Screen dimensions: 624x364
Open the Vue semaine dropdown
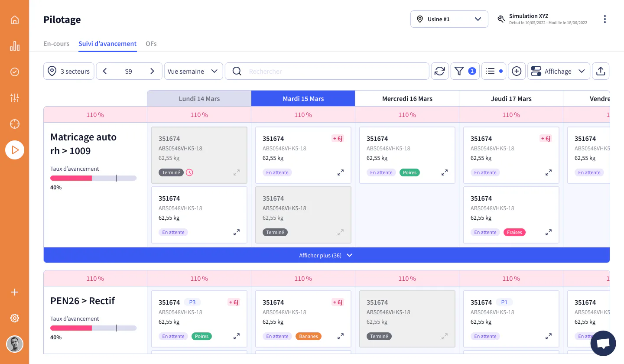pyautogui.click(x=193, y=71)
